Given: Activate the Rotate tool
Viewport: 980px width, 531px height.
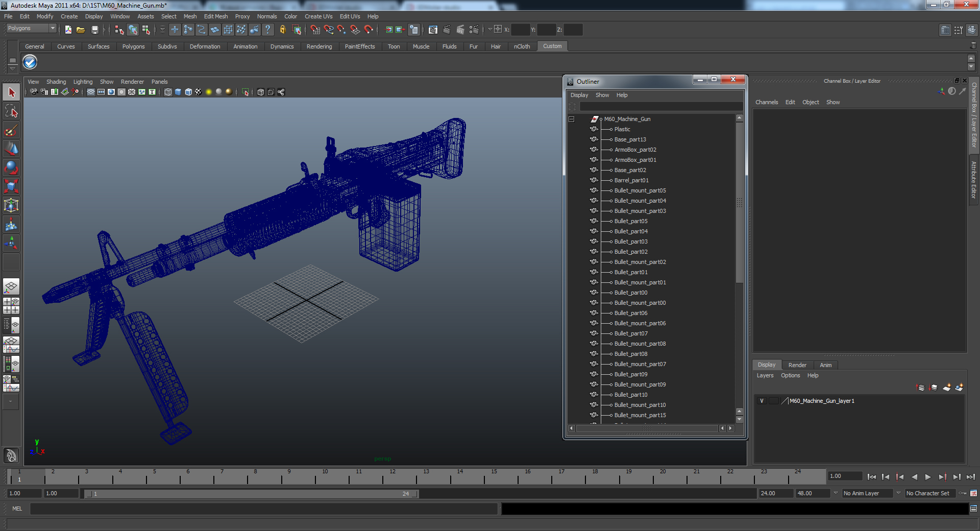Looking at the screenshot, I should [x=11, y=168].
